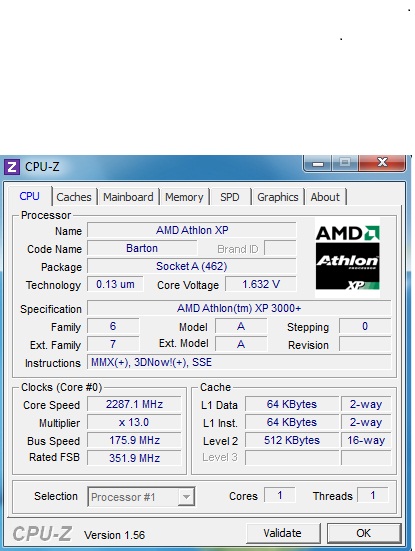Click the CPU-Z purple Z title icon

coord(12,167)
